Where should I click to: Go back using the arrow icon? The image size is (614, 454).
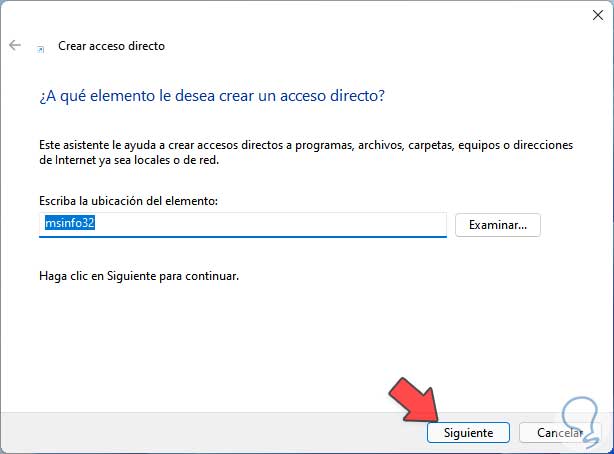coord(15,46)
